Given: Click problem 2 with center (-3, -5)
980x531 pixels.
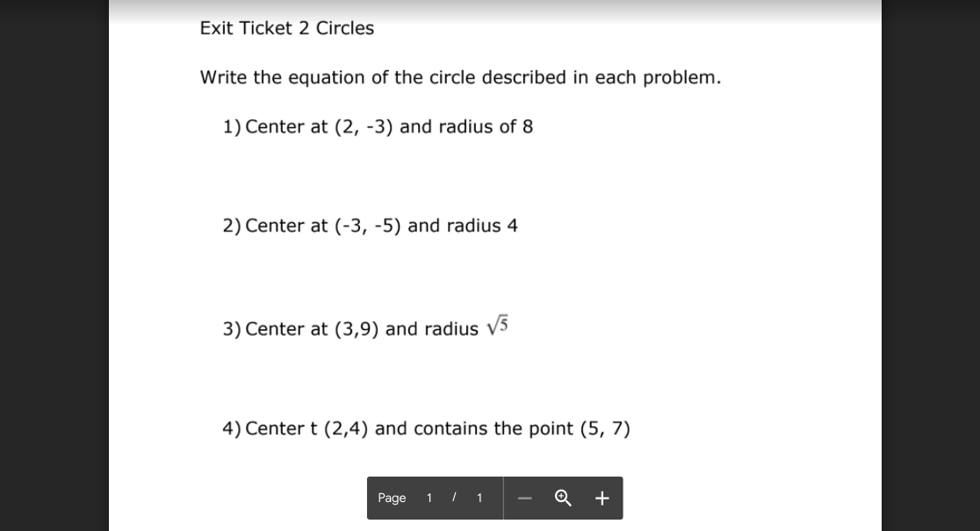Looking at the screenshot, I should pos(370,226).
